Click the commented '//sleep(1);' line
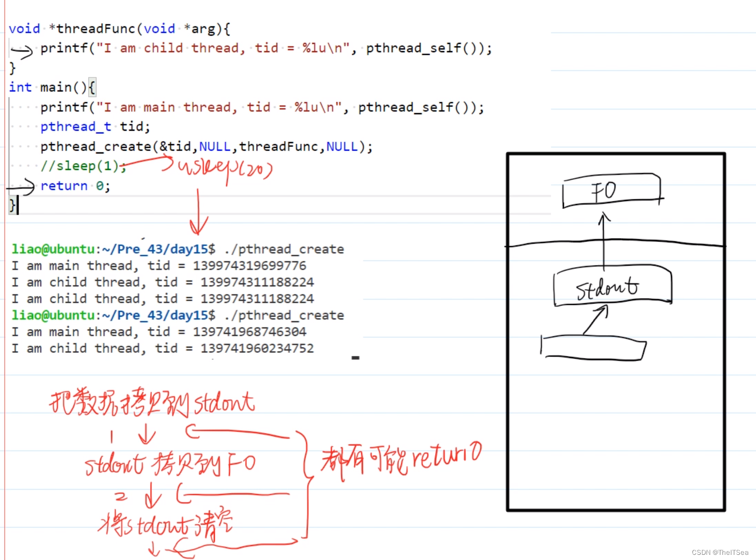 (83, 166)
